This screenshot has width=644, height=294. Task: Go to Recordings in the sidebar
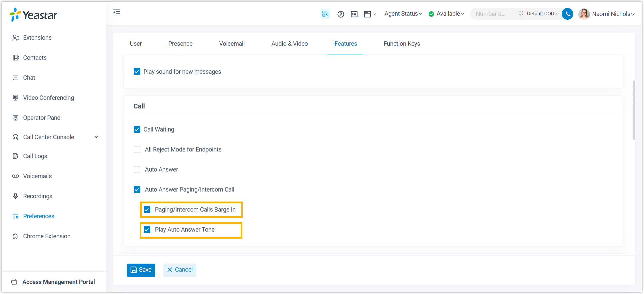point(37,196)
